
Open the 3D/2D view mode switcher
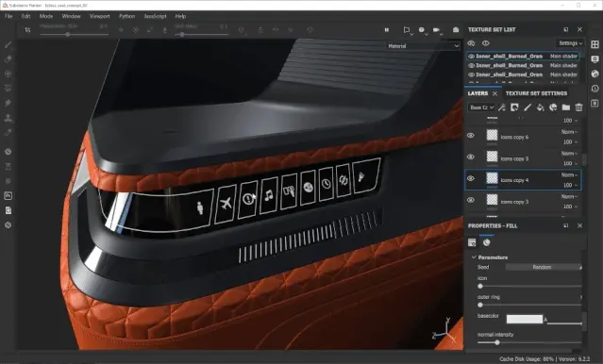tap(407, 30)
